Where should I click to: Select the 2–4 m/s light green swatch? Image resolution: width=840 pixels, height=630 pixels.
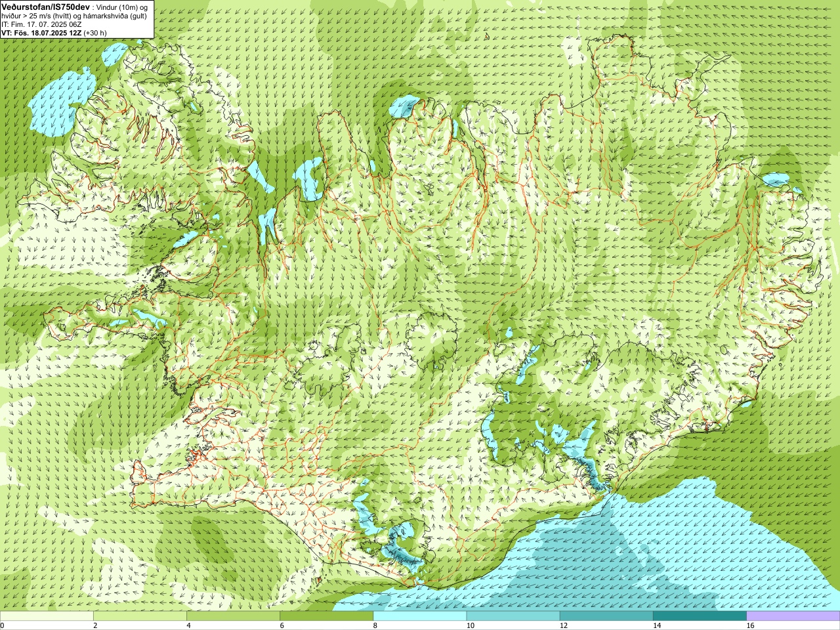[140, 616]
